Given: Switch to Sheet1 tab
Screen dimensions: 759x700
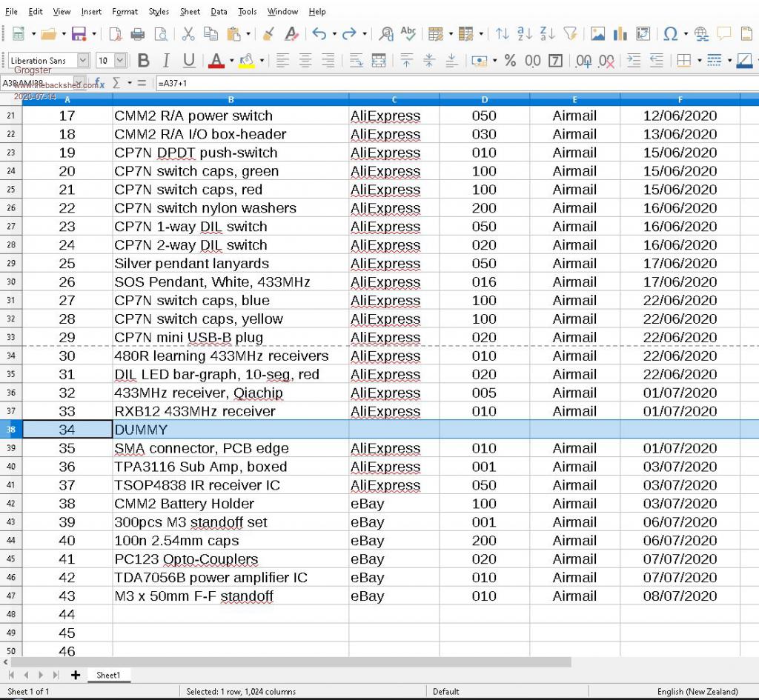Looking at the screenshot, I should coord(108,676).
